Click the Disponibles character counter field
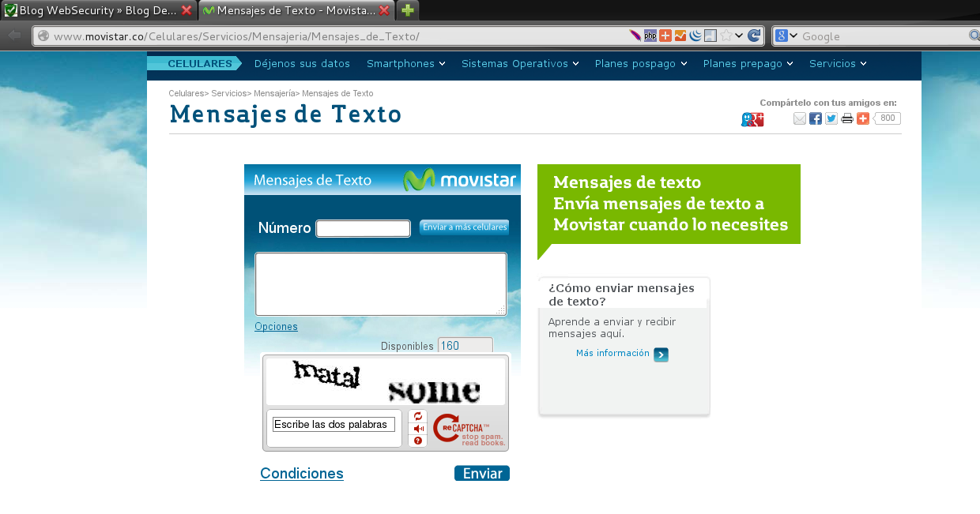980x514 pixels. pos(465,346)
